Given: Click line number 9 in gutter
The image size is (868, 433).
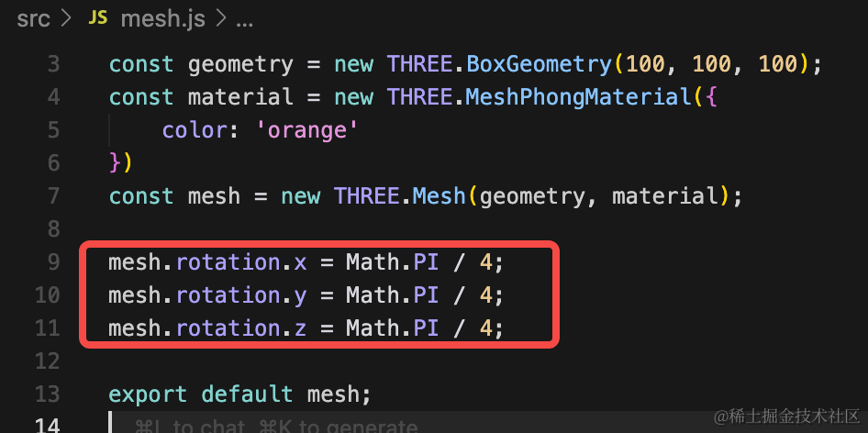Looking at the screenshot, I should (54, 261).
